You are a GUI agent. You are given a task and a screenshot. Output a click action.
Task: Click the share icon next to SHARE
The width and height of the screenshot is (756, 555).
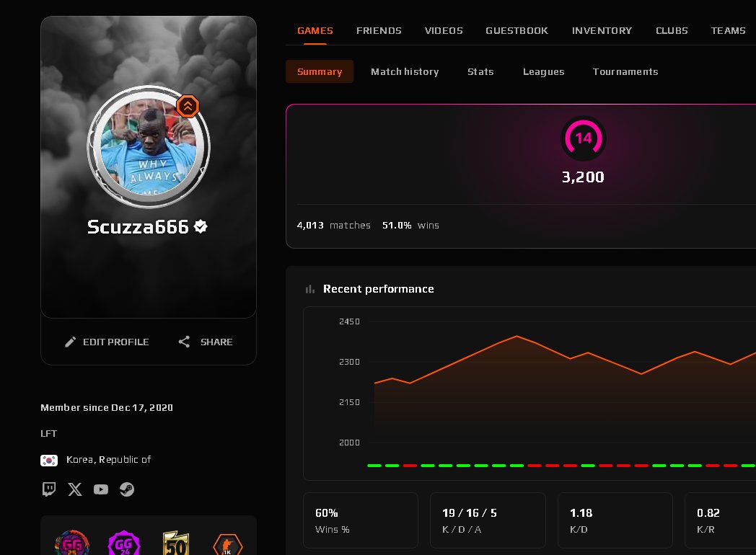click(x=184, y=342)
